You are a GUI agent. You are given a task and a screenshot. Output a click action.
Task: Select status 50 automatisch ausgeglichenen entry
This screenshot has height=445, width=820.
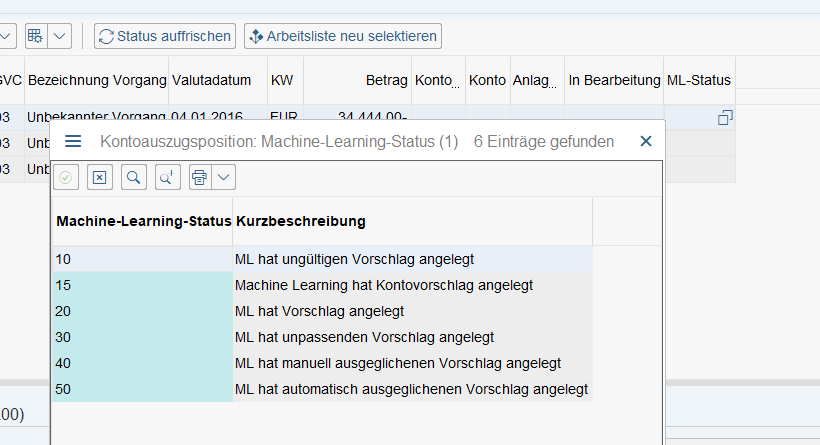(323, 389)
